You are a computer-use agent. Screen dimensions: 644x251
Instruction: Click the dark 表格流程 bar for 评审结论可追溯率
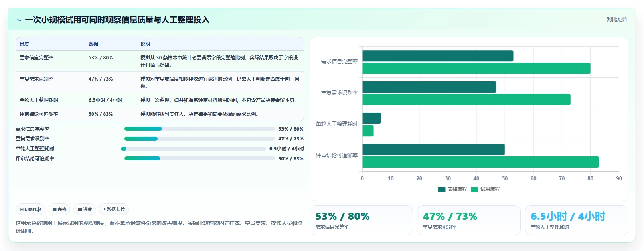(433, 150)
